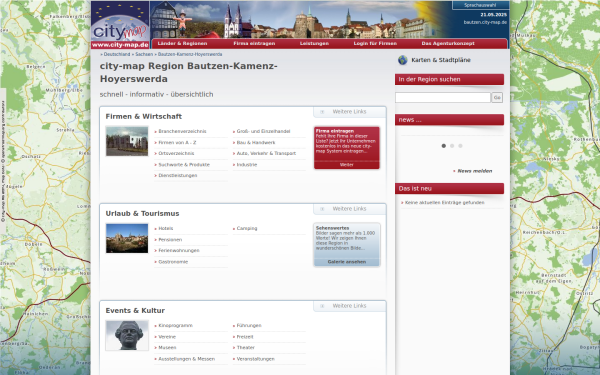This screenshot has width=600, height=375.
Task: Open Bau & Handwerk link
Action: (x=256, y=142)
